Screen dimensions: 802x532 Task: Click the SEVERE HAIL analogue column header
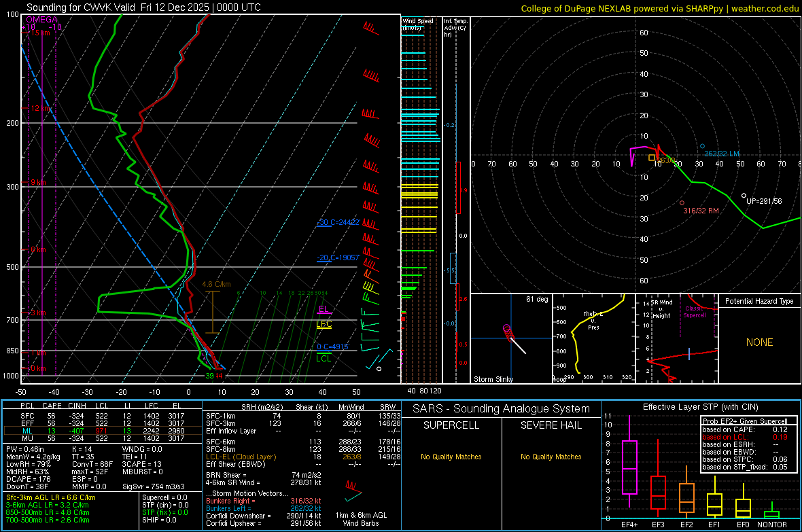pyautogui.click(x=551, y=425)
